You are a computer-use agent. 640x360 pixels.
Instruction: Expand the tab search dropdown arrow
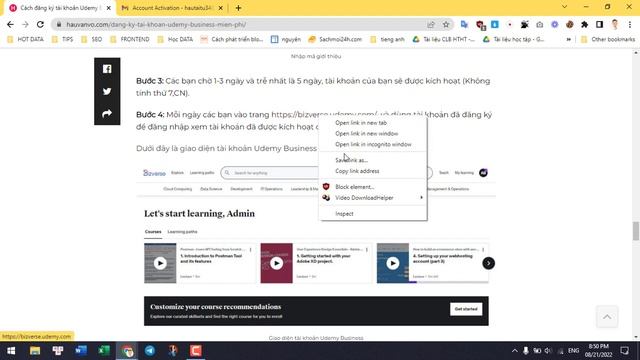[x=564, y=7]
